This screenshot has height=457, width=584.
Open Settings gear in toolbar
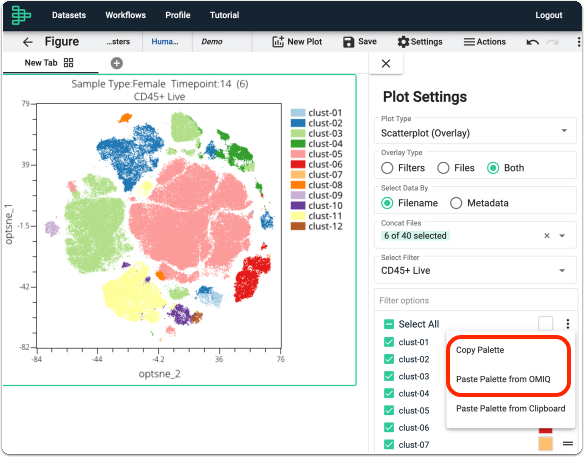[x=420, y=42]
